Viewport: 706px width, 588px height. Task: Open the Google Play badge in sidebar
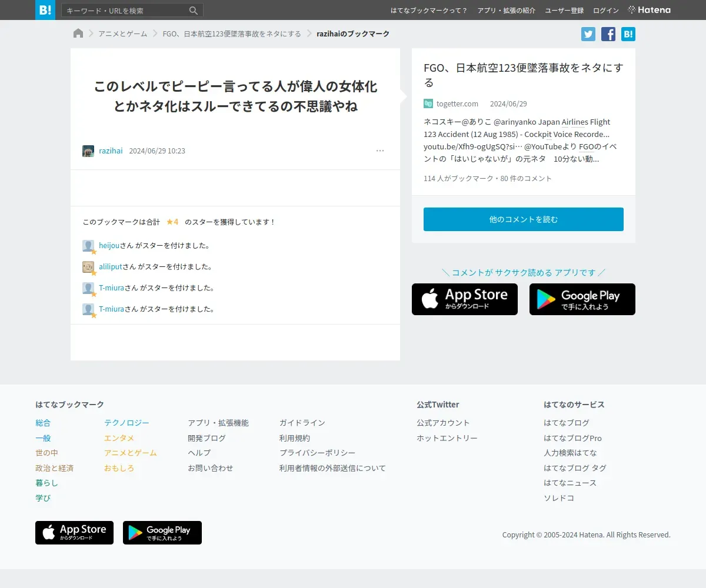[x=582, y=299]
